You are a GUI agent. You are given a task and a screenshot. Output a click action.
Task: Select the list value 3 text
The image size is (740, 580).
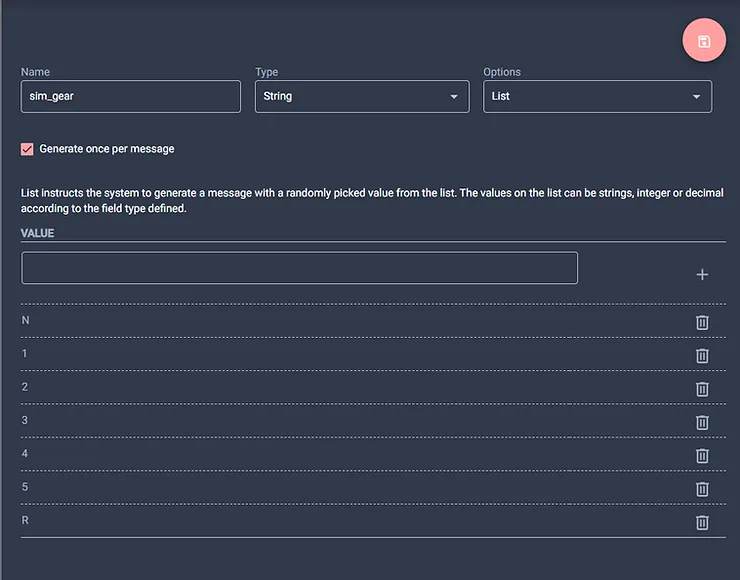pos(25,420)
